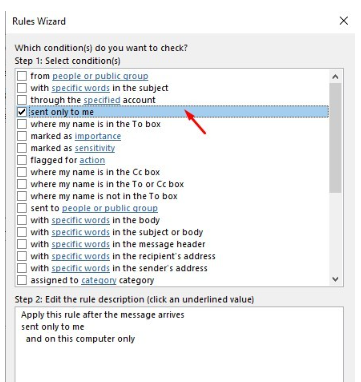Click the conditions list scroll down arrow
361x382 pixels.
335,279
